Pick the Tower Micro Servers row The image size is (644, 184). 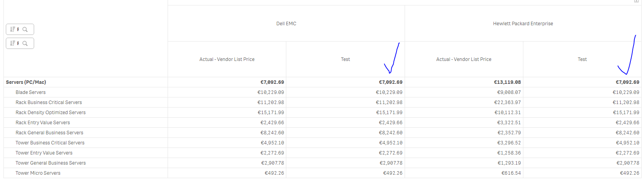[38, 173]
